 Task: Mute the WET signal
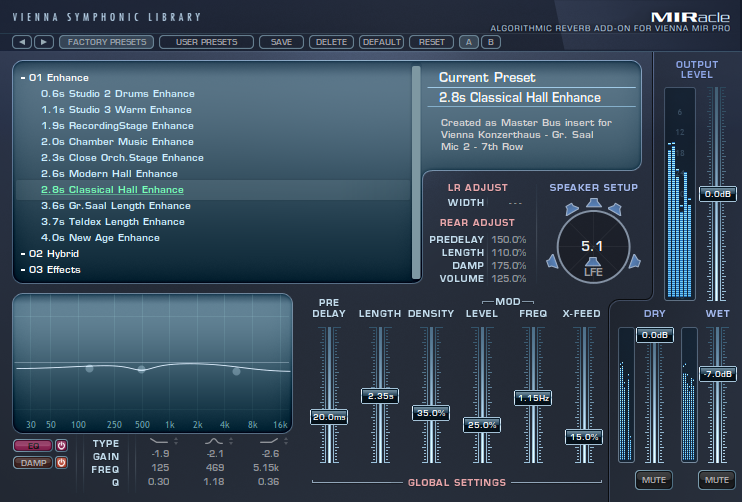[716, 480]
